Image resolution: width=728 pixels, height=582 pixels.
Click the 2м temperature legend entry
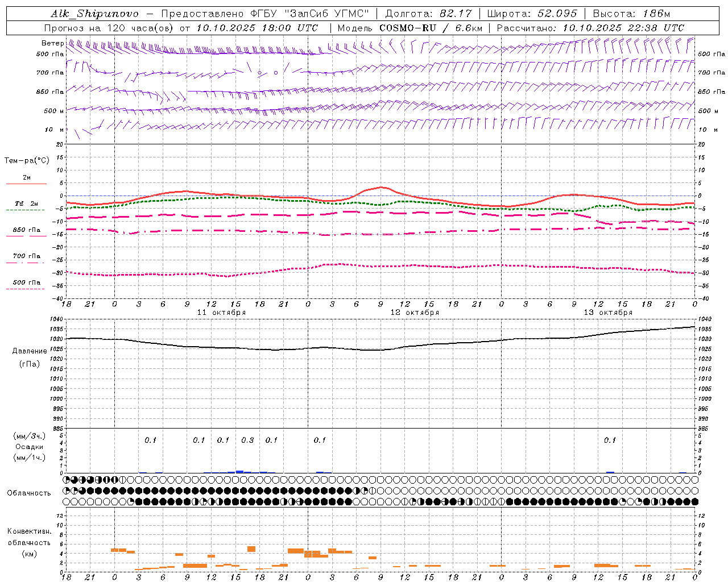(x=27, y=177)
